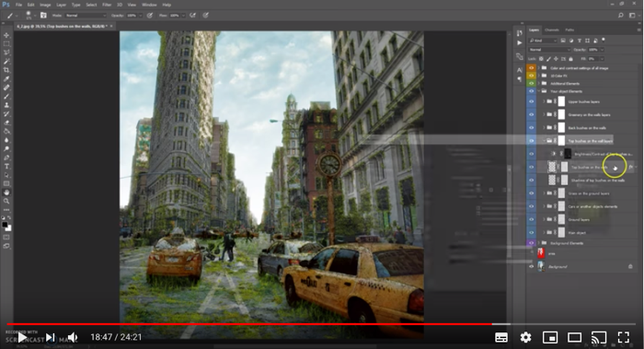Switch to the Paths tab
The height and width of the screenshot is (349, 644).
569,30
